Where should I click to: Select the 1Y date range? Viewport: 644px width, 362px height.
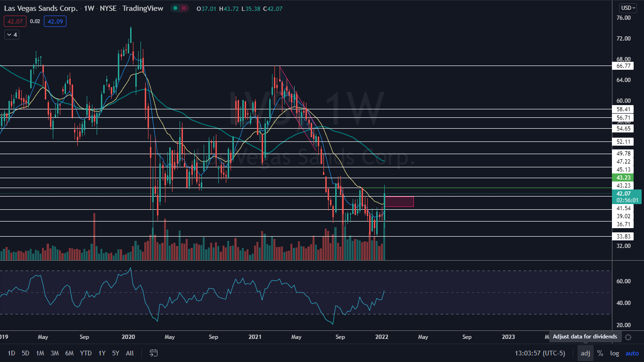102,353
